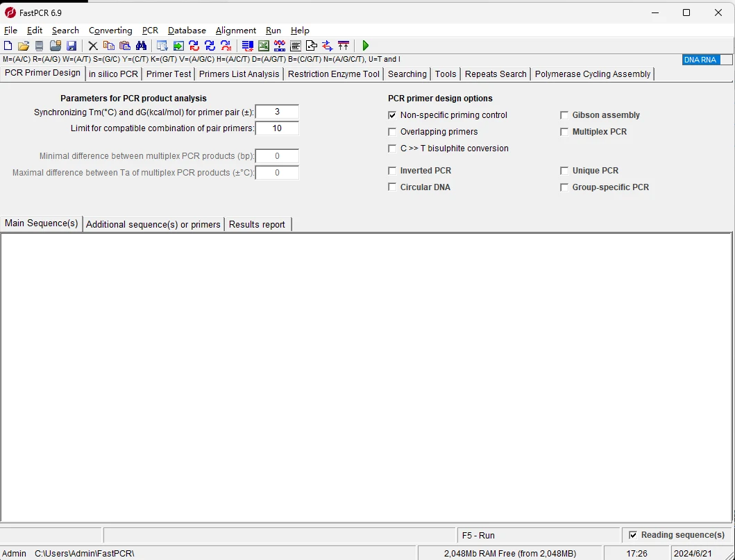Open the Edit menu
Viewport: 735px width, 560px height.
pyautogui.click(x=35, y=31)
